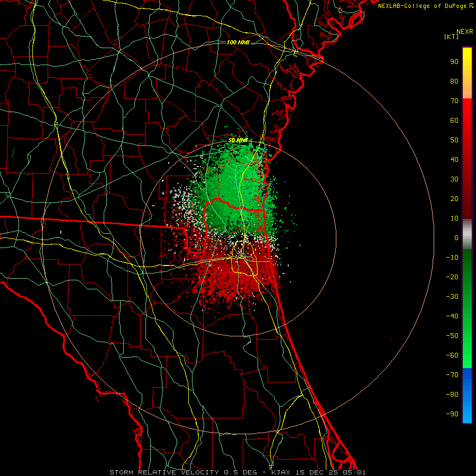Click the positive 80 scale value
This screenshot has width=476, height=476.
454,81
